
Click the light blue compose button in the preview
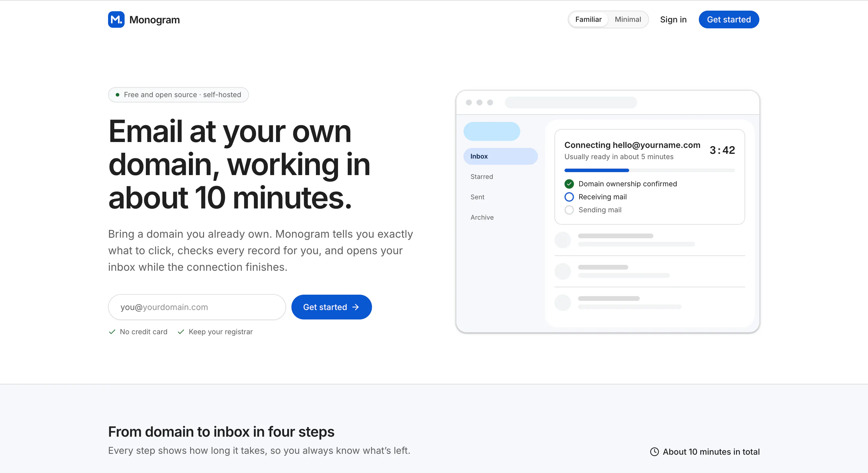pos(492,131)
